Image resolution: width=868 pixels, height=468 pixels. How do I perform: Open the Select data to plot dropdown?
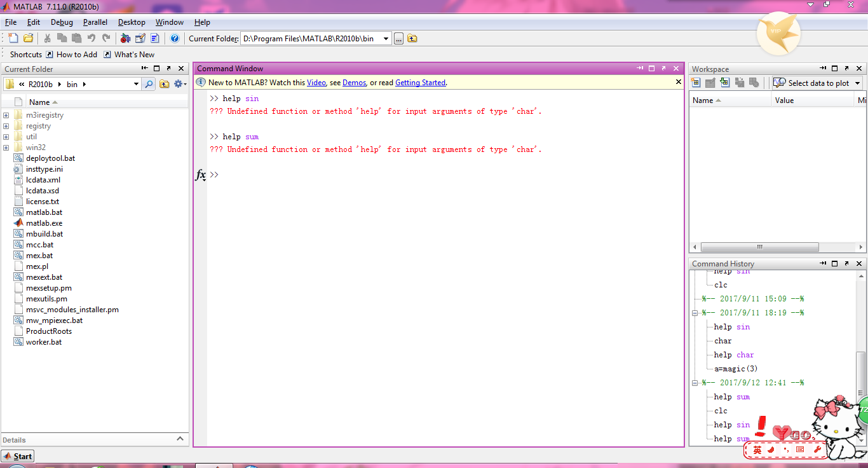click(x=857, y=83)
